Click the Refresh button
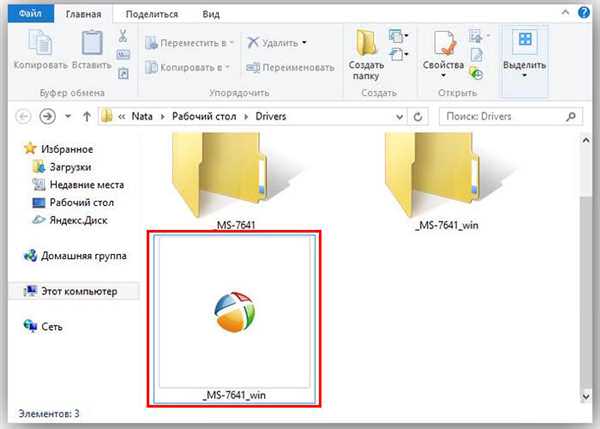The width and height of the screenshot is (600, 429). tap(418, 116)
